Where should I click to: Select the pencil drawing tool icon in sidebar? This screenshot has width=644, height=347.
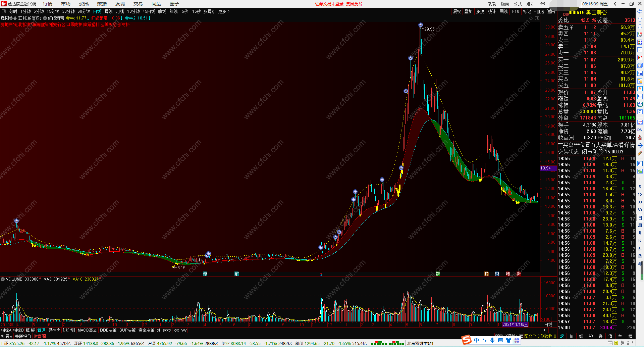pos(640,153)
